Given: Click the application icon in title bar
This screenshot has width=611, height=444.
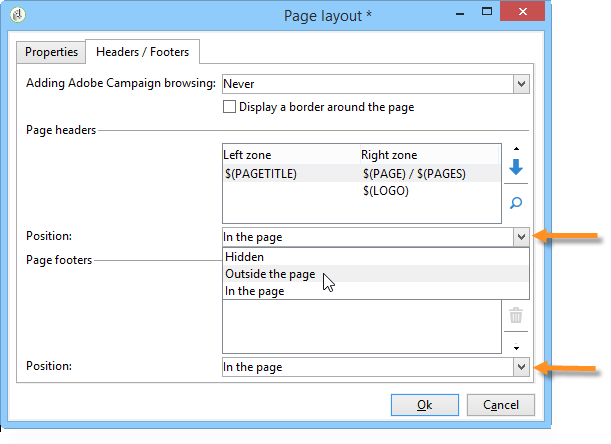Looking at the screenshot, I should click(18, 15).
